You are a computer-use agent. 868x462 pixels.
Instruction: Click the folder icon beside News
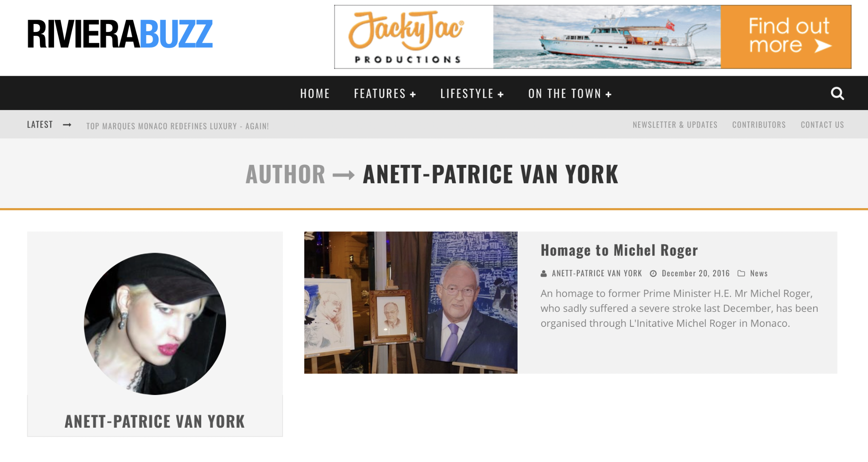coord(741,273)
